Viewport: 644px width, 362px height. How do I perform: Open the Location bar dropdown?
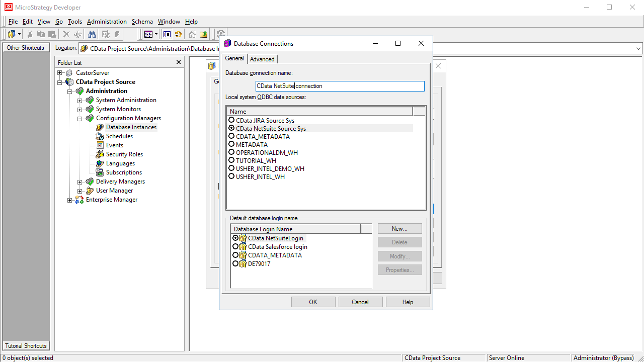[638, 48]
